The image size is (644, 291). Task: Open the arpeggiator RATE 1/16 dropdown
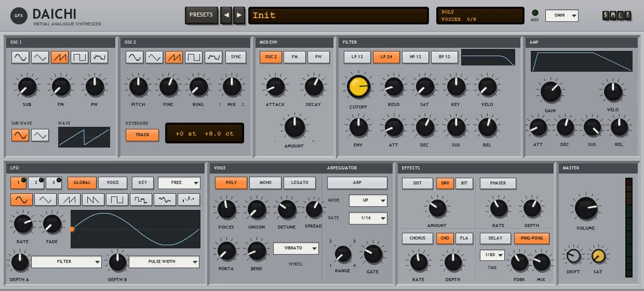point(368,218)
